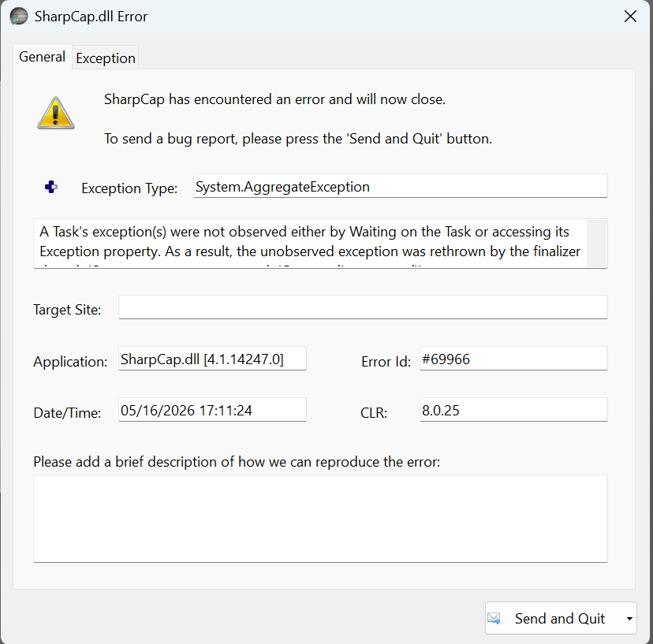
Task: Click the SharpCap planet icon in title bar
Action: tap(19, 17)
